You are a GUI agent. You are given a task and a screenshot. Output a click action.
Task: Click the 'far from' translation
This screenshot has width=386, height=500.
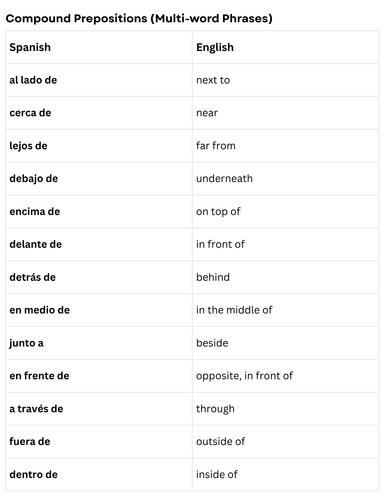(x=216, y=146)
